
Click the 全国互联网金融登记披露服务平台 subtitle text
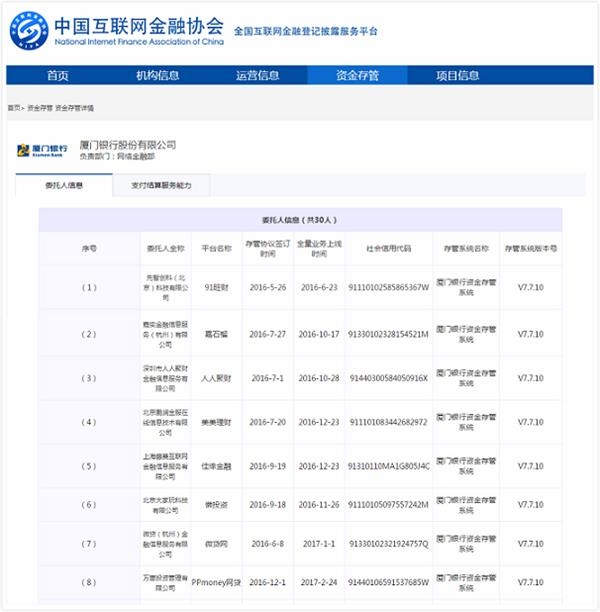(x=306, y=31)
